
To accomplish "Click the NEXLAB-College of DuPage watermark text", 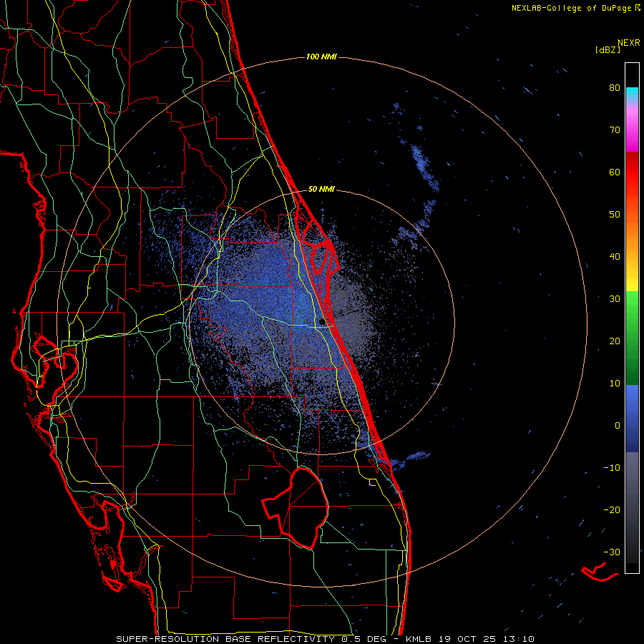I will pyautogui.click(x=575, y=8).
